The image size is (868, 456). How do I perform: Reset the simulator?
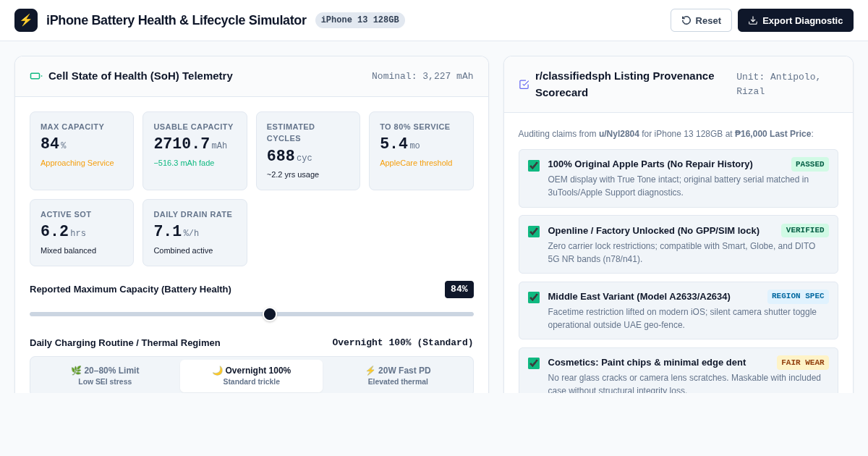pos(701,20)
